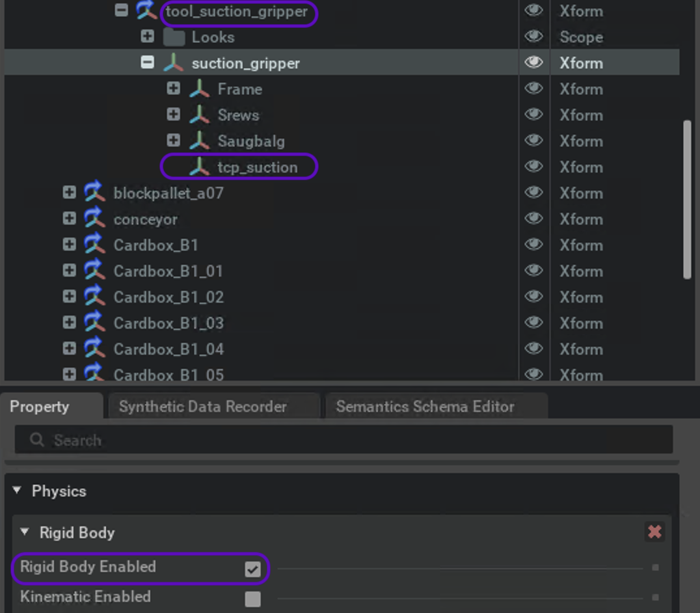The width and height of the screenshot is (700, 613).
Task: Click the search magnifier icon
Action: click(37, 441)
